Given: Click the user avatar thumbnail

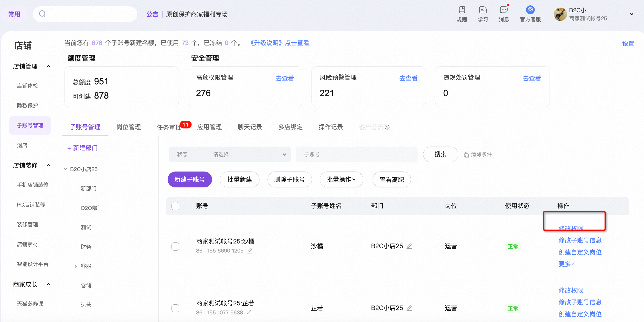Looking at the screenshot, I should 560,14.
